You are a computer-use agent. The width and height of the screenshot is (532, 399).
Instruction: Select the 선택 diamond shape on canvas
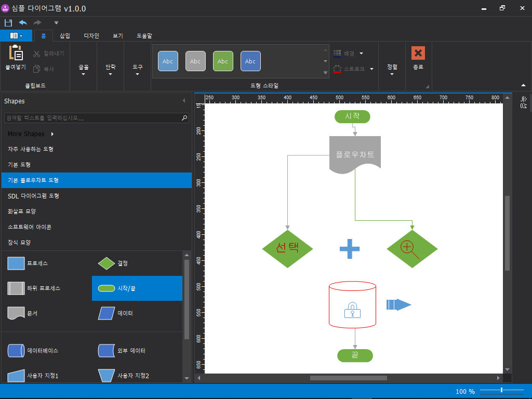point(287,249)
